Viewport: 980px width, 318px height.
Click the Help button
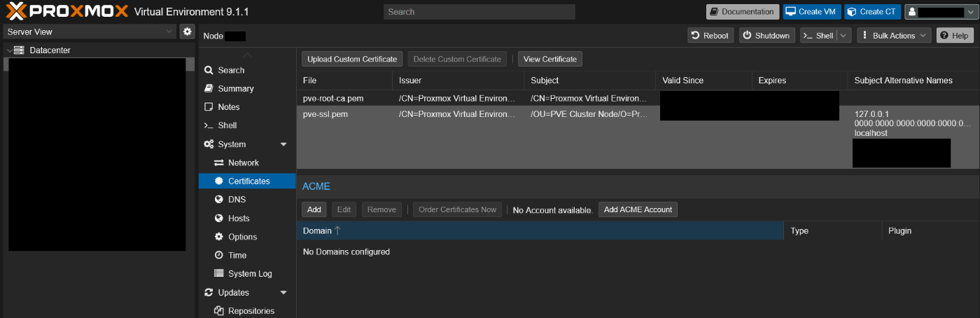pyautogui.click(x=955, y=36)
